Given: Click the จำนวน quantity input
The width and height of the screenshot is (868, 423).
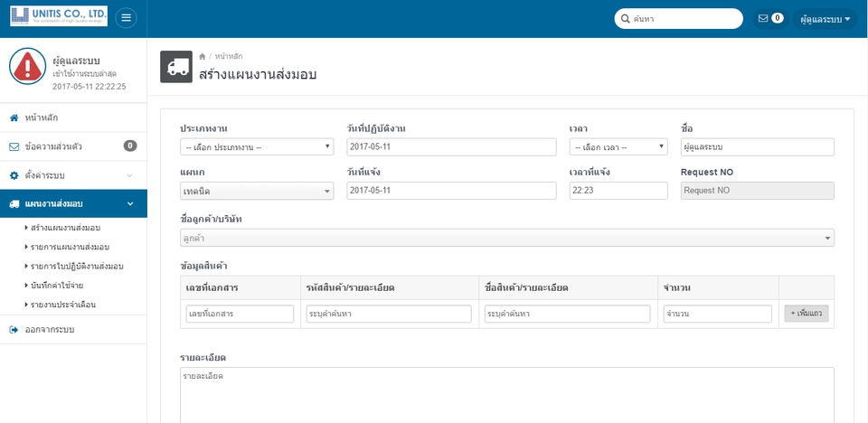Looking at the screenshot, I should (717, 314).
